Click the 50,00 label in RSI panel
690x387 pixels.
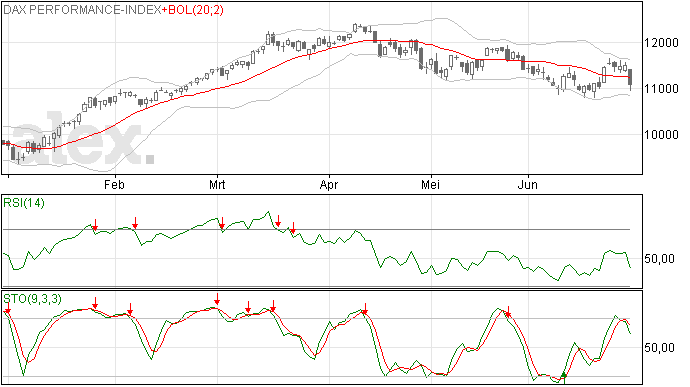(659, 258)
